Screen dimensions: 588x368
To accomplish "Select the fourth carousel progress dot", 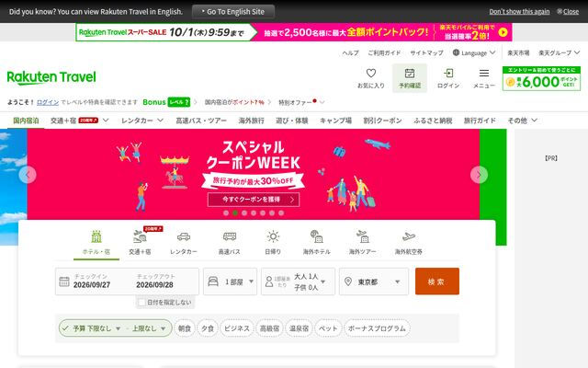I will pyautogui.click(x=254, y=213).
